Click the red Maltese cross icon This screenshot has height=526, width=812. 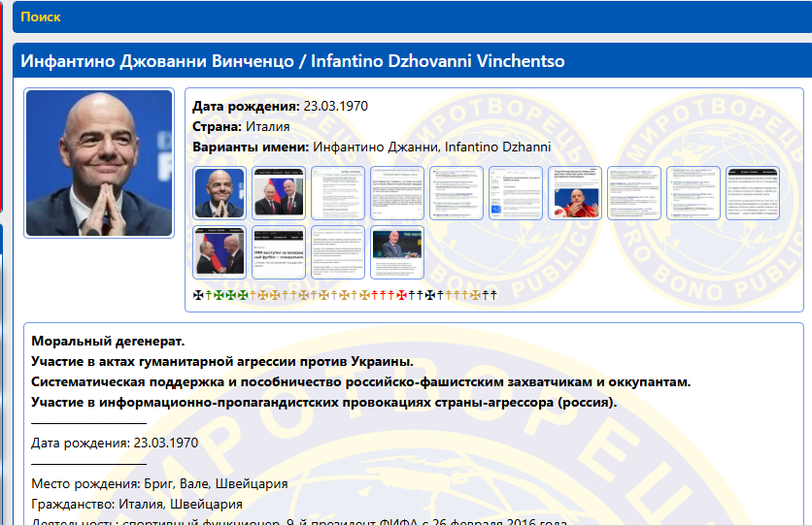point(401,295)
